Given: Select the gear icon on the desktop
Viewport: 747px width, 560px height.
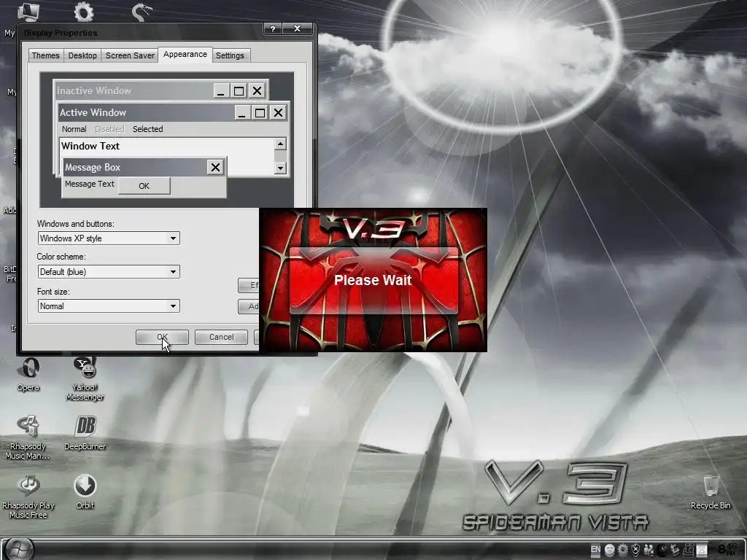Looking at the screenshot, I should 84,12.
